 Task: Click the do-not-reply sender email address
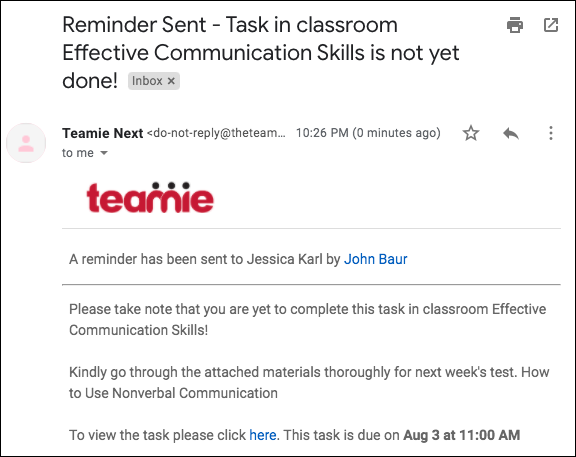tap(216, 133)
